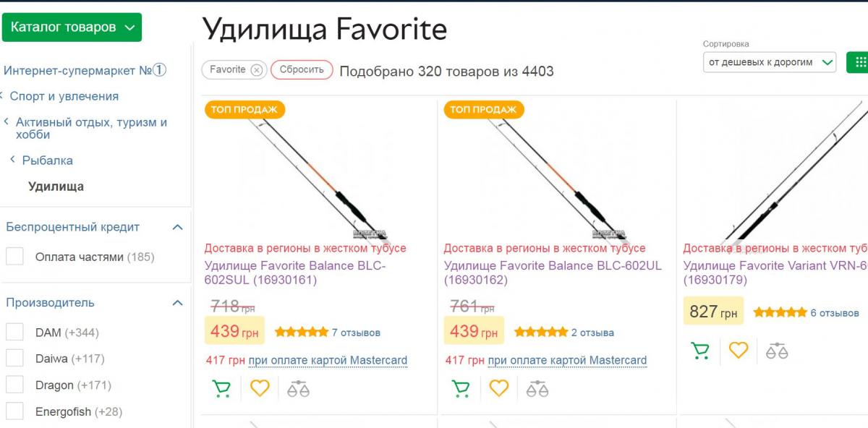The width and height of the screenshot is (868, 428).
Task: Enable the Оплата частями checkbox
Action: tap(15, 254)
